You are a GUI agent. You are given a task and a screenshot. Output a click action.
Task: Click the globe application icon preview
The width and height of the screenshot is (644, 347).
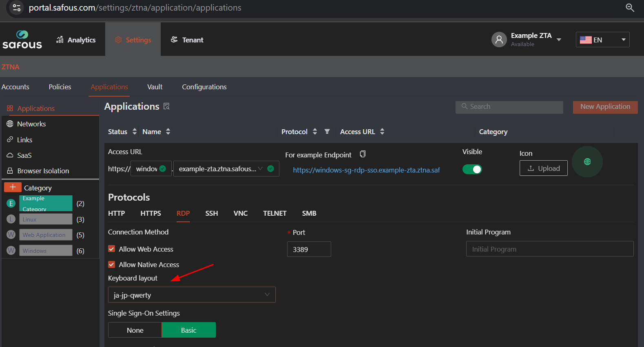point(587,162)
